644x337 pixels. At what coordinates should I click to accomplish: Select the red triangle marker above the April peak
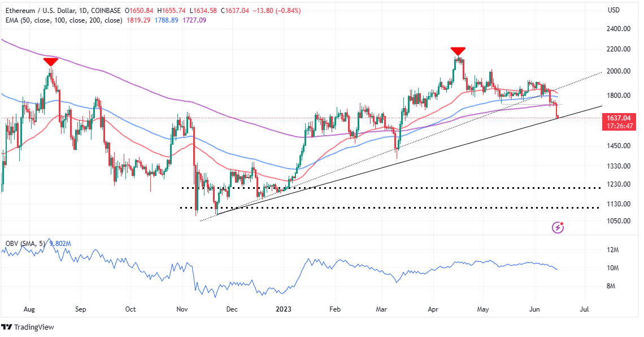tap(458, 51)
